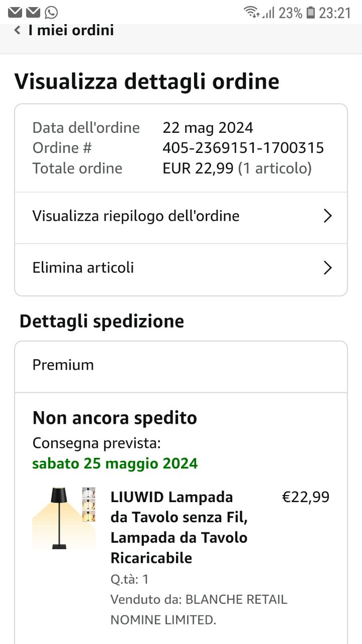Tap the €22,99 item price
Viewport: 362px width, 644px height.
(306, 497)
